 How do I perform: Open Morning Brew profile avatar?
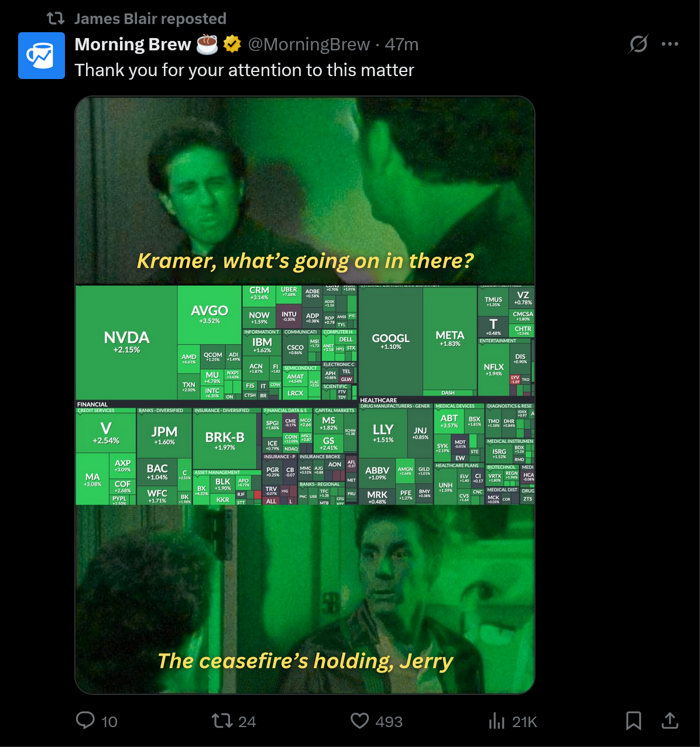[x=42, y=56]
